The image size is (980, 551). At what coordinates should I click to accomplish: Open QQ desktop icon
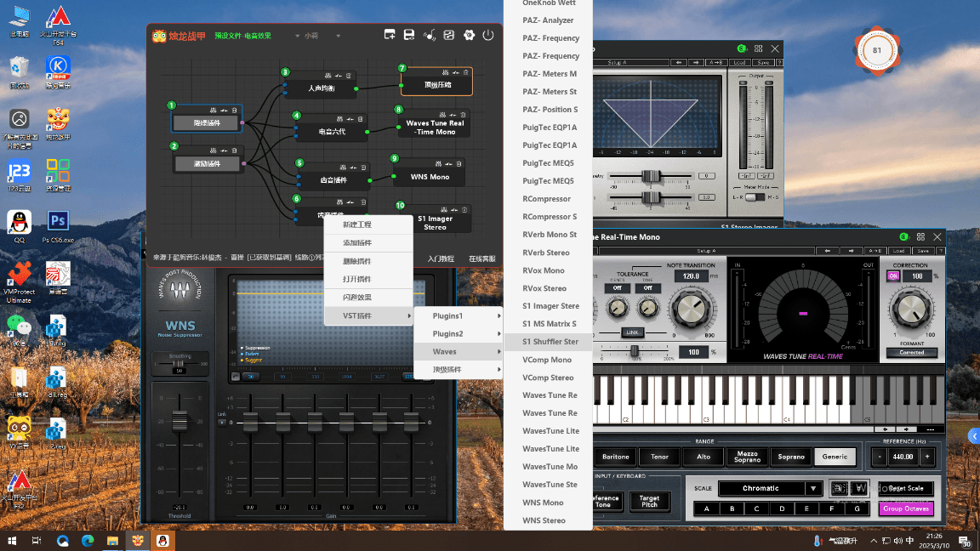pyautogui.click(x=19, y=226)
